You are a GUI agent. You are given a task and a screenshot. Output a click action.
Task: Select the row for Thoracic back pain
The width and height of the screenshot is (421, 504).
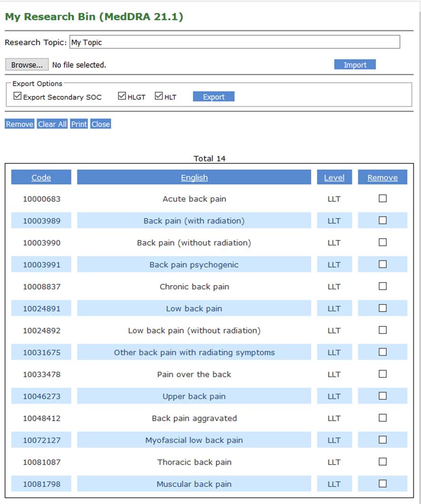[x=194, y=461]
